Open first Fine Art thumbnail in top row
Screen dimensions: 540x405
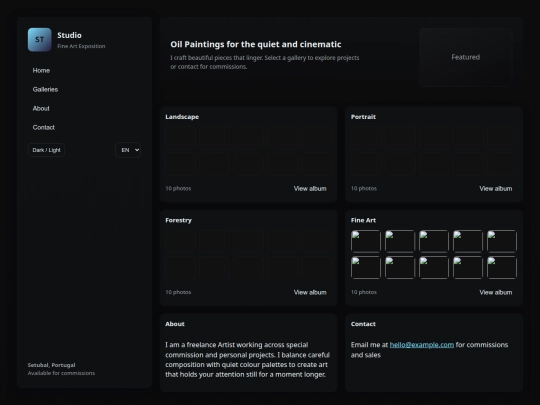pyautogui.click(x=366, y=241)
